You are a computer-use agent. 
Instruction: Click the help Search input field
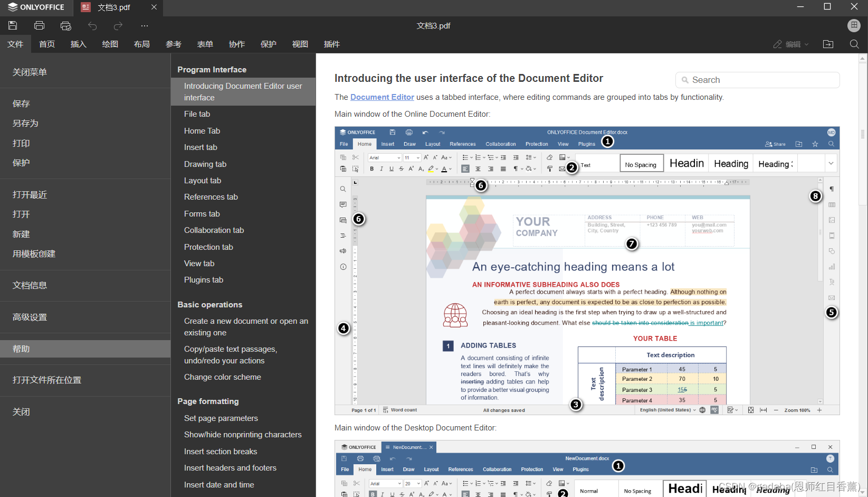tap(757, 80)
